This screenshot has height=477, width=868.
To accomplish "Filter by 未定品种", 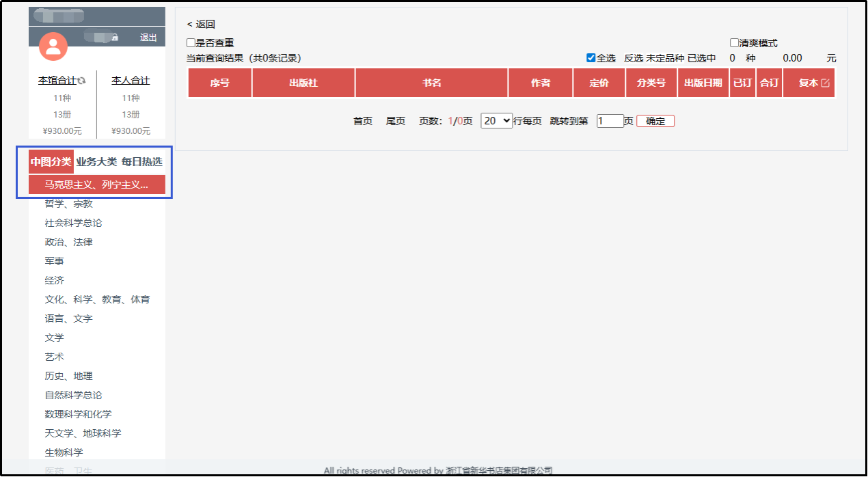I will pos(665,58).
